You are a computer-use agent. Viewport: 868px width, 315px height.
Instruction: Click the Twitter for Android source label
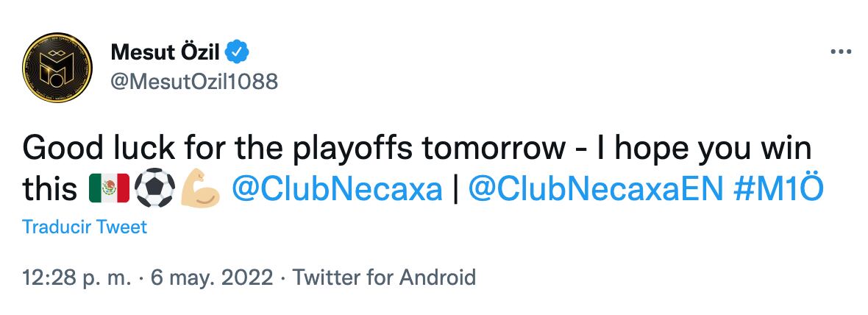384,278
